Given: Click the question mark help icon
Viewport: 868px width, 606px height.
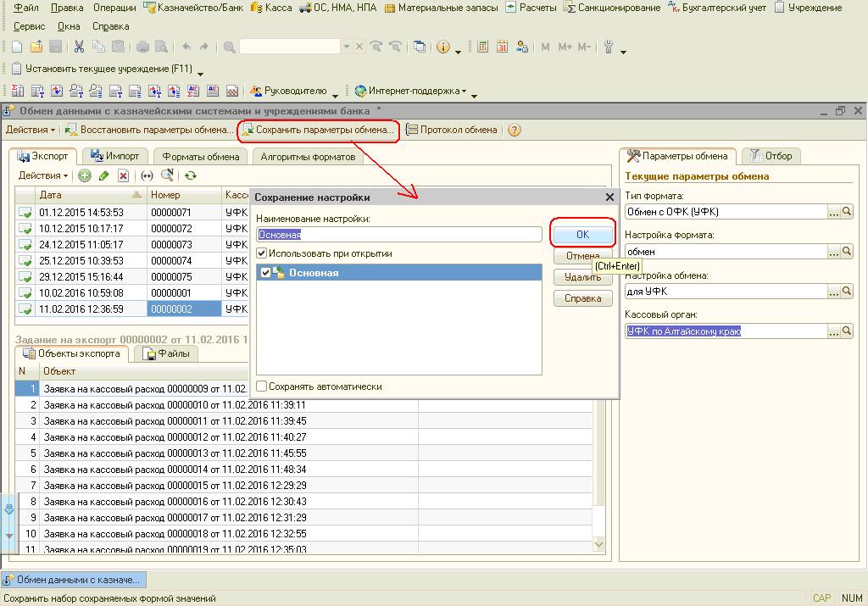Looking at the screenshot, I should [514, 130].
